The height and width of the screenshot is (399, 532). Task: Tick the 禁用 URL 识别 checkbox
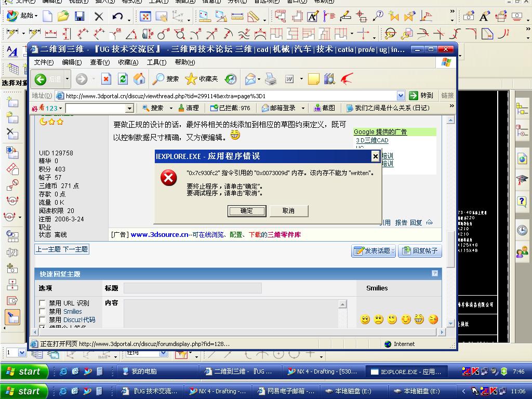[43, 303]
